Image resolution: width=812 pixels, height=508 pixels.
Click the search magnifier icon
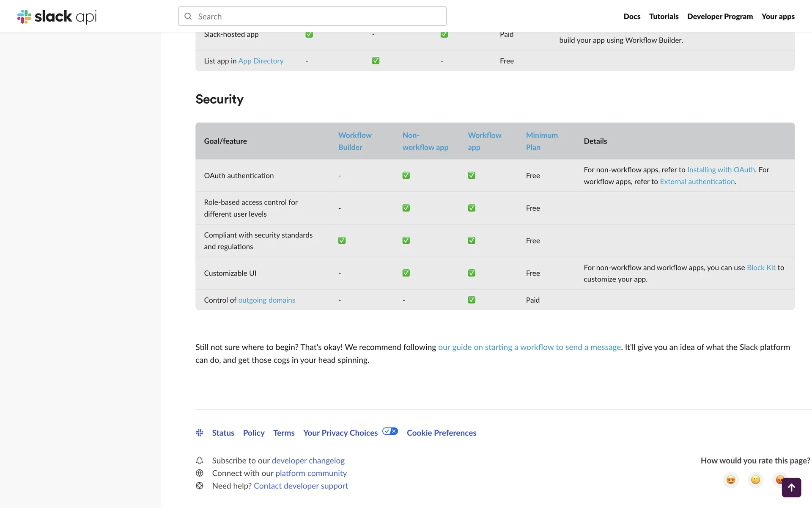point(188,17)
